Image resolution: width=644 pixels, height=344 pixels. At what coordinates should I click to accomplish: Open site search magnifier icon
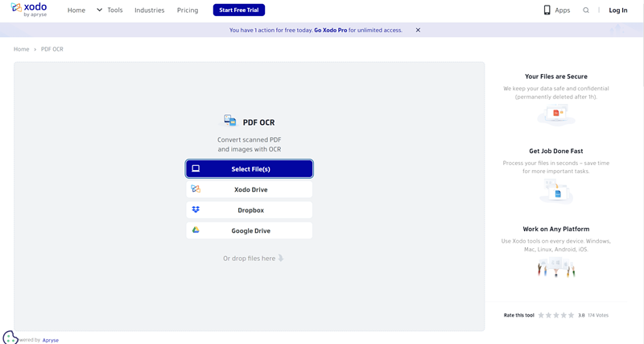pyautogui.click(x=586, y=10)
